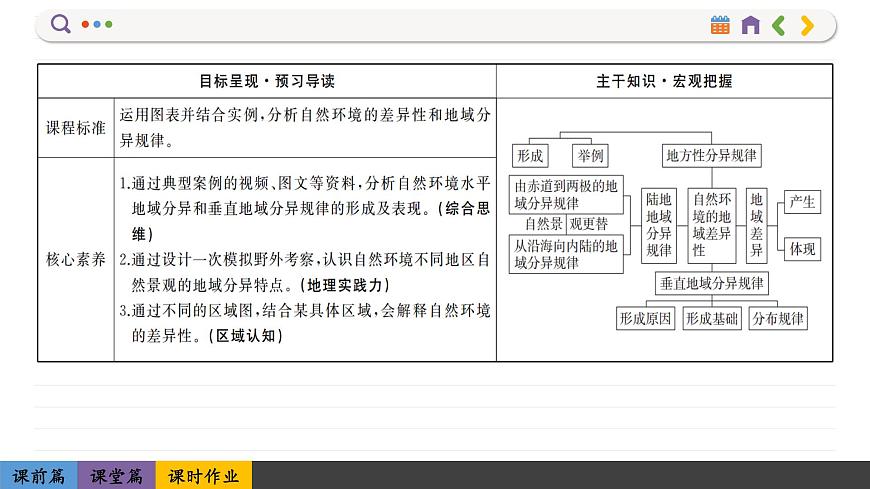
Task: Click the line starting 3.通过不同的区域图
Action: coord(305,310)
